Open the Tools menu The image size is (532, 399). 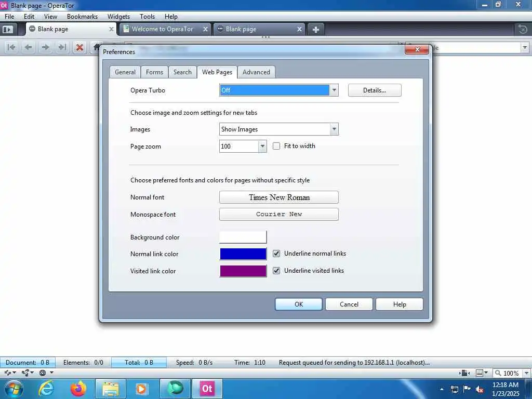click(147, 17)
